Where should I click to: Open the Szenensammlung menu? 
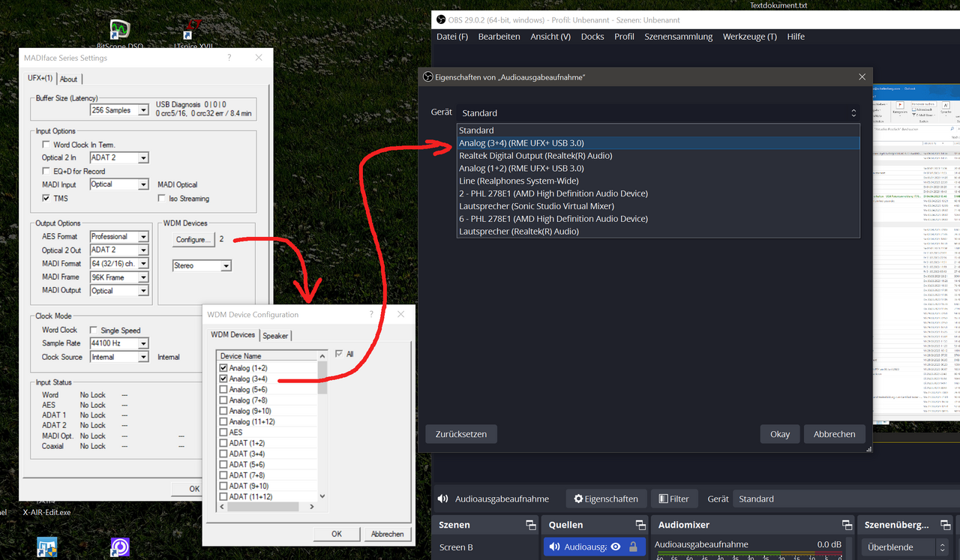pos(679,36)
